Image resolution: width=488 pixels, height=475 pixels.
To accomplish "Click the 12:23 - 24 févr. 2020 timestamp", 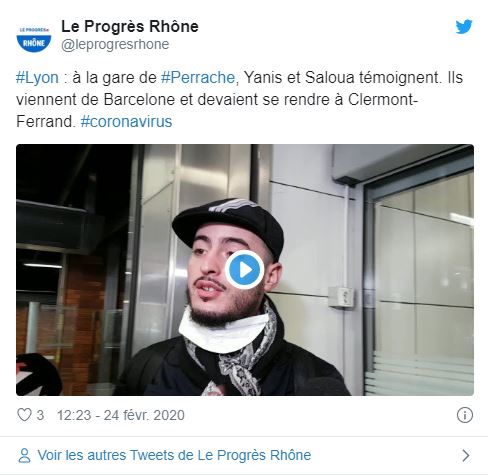I will click(x=121, y=415).
